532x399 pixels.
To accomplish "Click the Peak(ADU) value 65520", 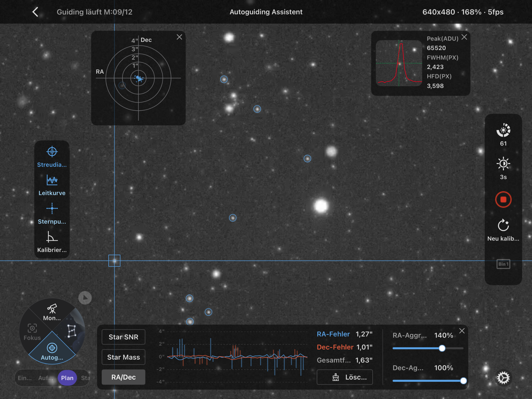I will [436, 48].
